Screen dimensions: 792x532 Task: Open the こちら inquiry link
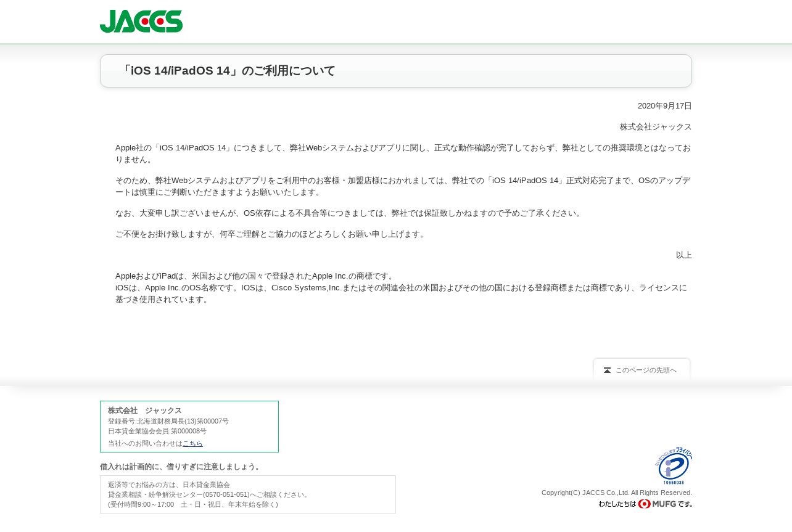(192, 443)
